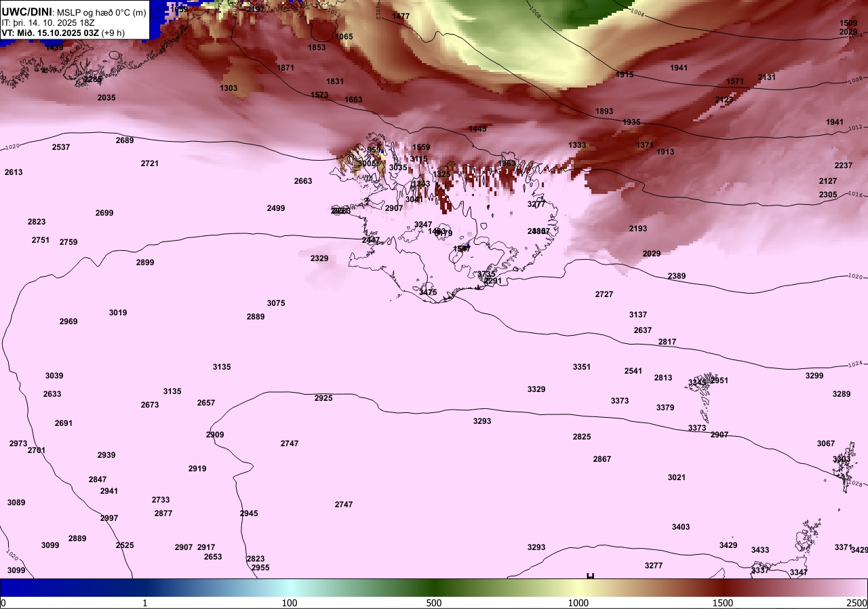Select the height value 3019
Screen dimensions: 868x609
(118, 313)
